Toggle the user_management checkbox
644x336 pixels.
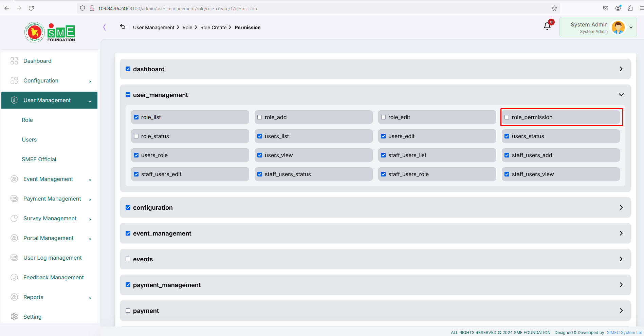coord(128,95)
